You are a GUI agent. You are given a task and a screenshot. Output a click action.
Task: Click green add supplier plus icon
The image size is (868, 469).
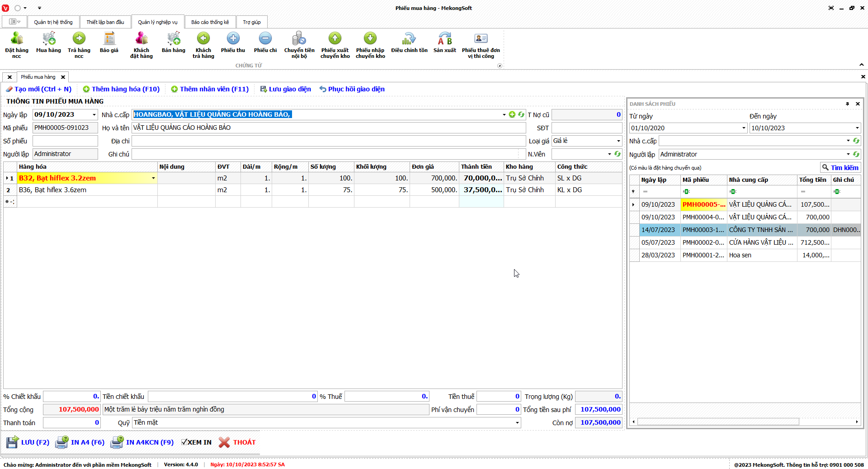512,114
